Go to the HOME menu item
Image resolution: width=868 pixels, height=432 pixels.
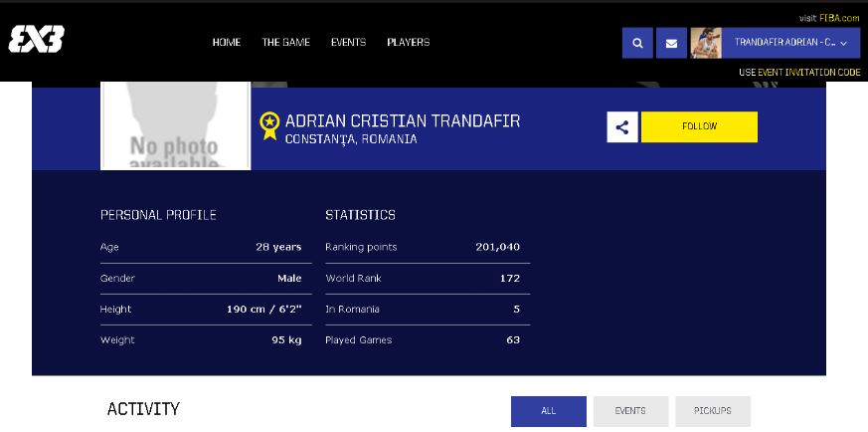(x=227, y=43)
